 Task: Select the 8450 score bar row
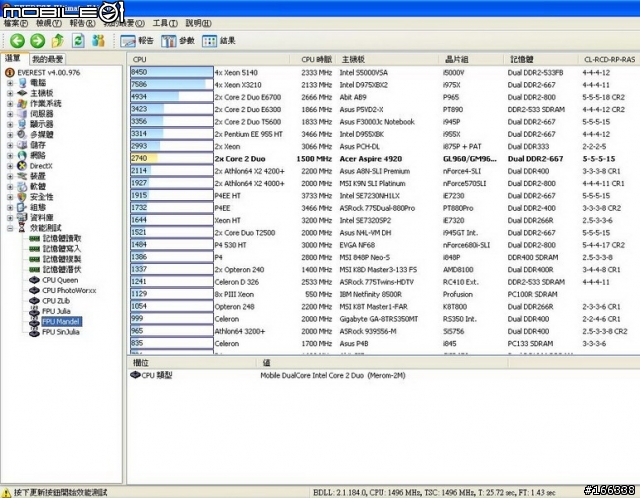click(172, 72)
